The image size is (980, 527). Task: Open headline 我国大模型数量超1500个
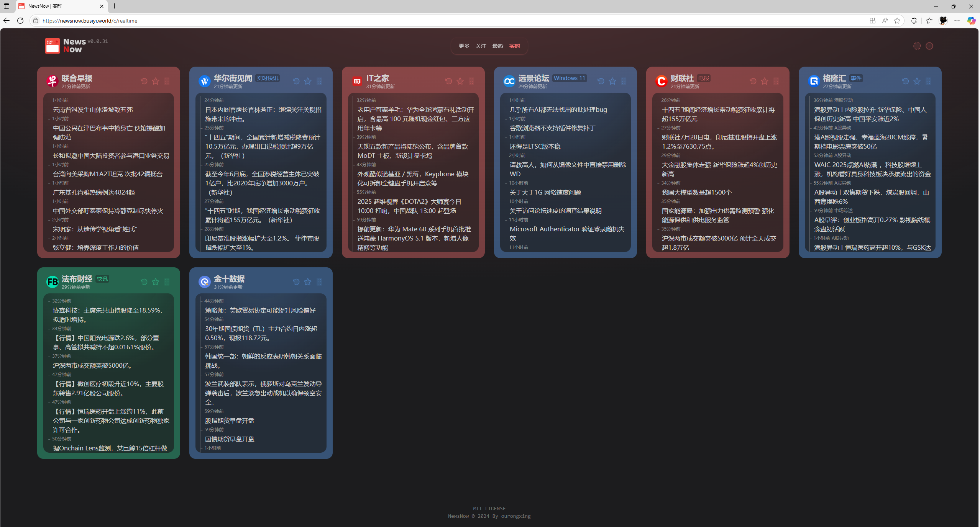697,193
